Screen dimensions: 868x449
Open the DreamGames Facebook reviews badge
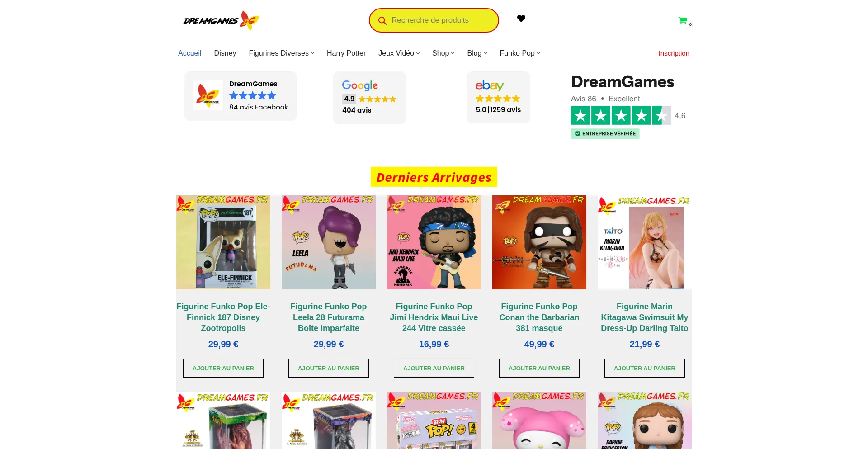point(241,96)
